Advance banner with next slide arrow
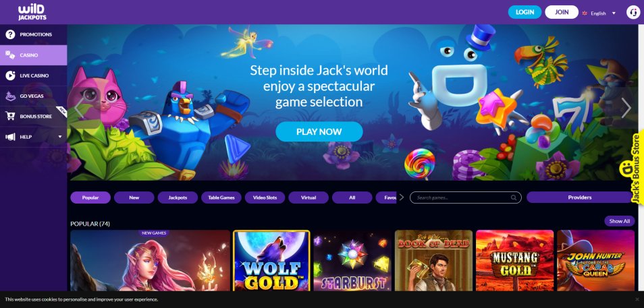Image resolution: width=644 pixels, height=308 pixels. (x=626, y=108)
